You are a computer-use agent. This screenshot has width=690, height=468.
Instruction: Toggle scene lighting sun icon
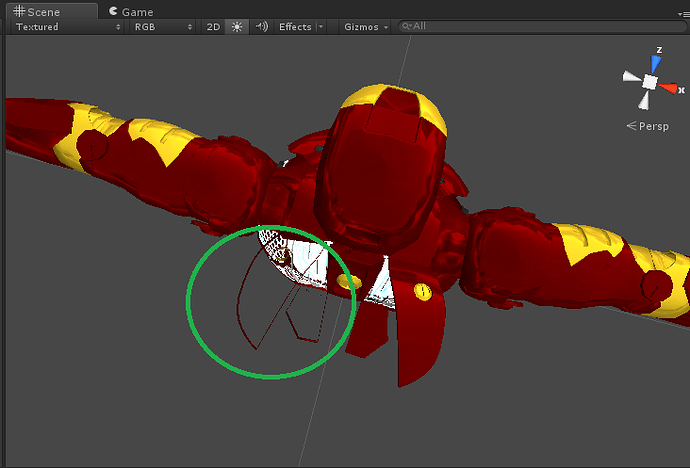coord(237,27)
